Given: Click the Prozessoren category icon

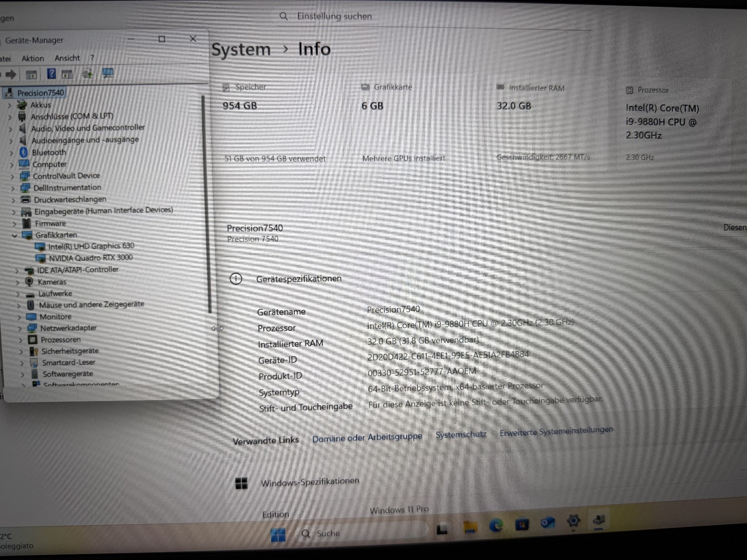Looking at the screenshot, I should [x=33, y=340].
